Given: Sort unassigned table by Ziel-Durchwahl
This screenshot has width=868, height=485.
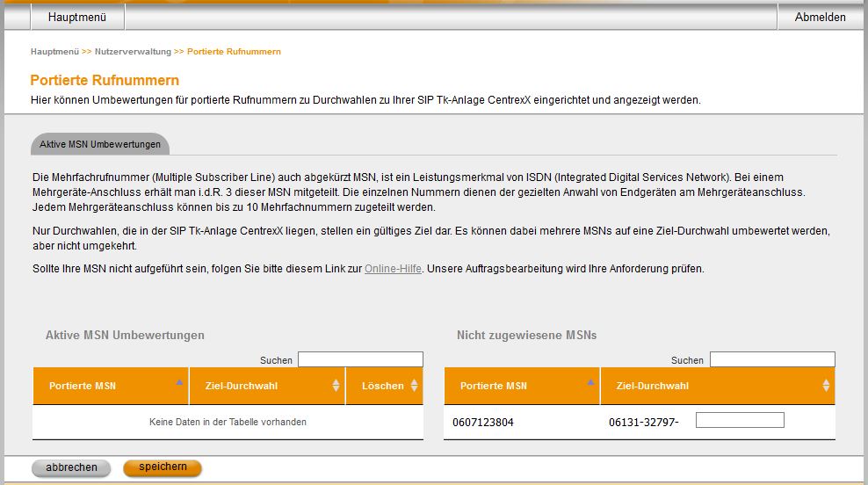Looking at the screenshot, I should coord(718,386).
